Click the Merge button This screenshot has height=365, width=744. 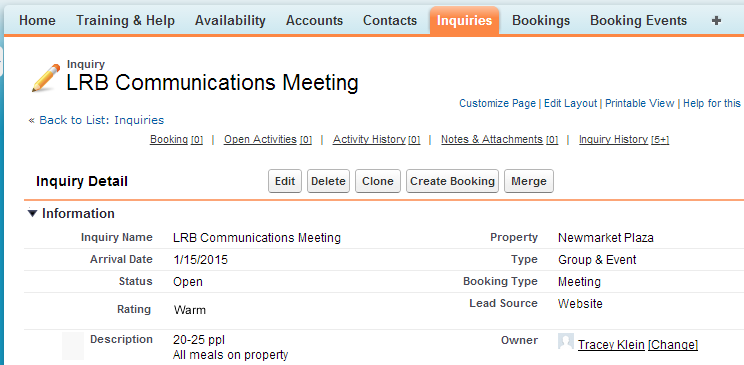[529, 181]
